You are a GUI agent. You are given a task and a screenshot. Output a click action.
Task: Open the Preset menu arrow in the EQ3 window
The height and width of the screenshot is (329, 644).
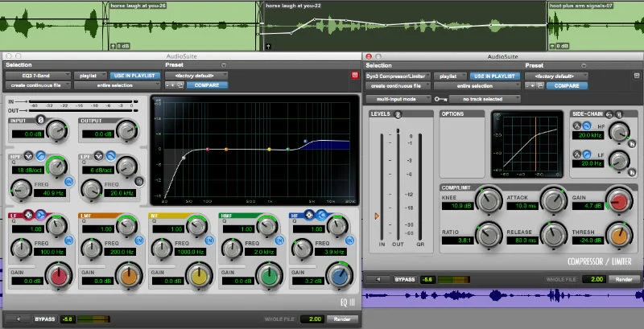point(224,65)
